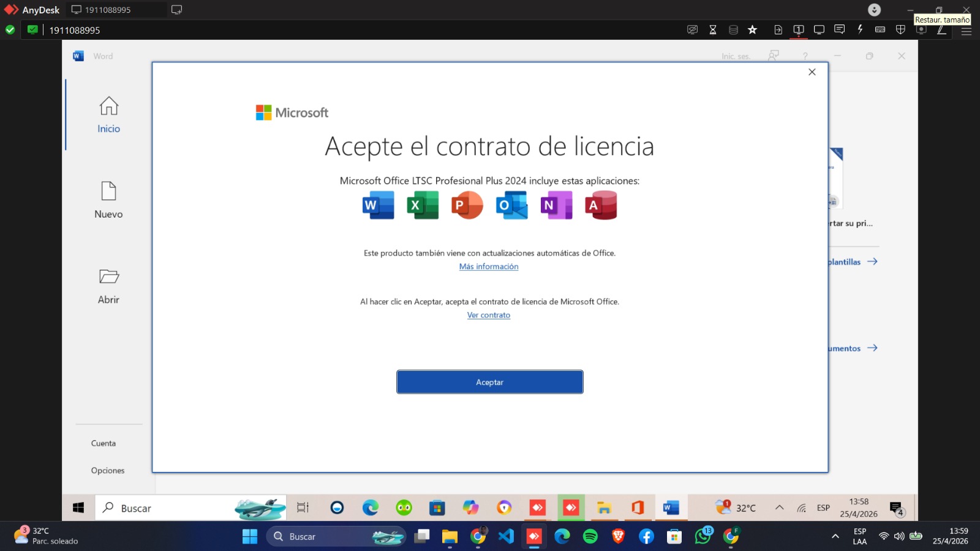This screenshot has height=551, width=980.
Task: Select Inicio in Word sidebar
Action: (108, 115)
